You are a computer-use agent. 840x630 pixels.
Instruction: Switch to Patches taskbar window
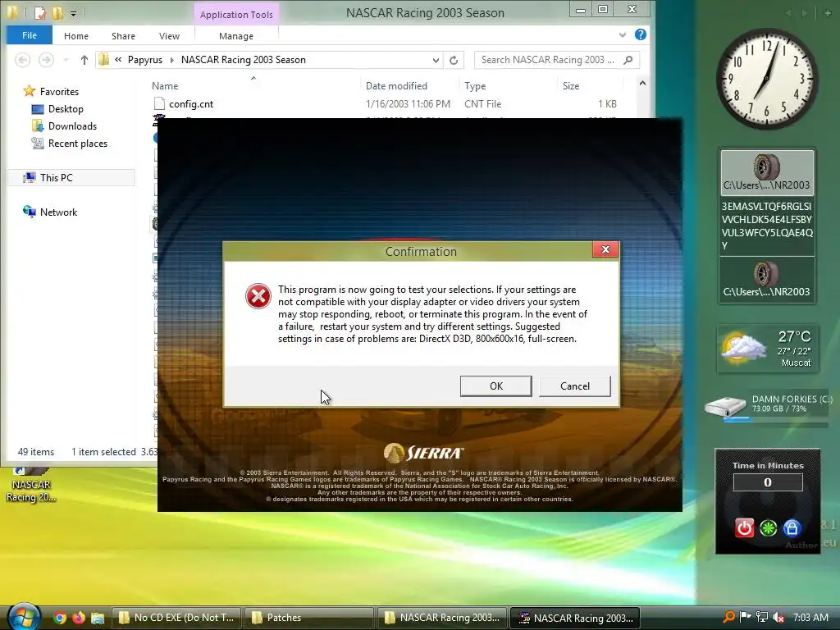(309, 618)
